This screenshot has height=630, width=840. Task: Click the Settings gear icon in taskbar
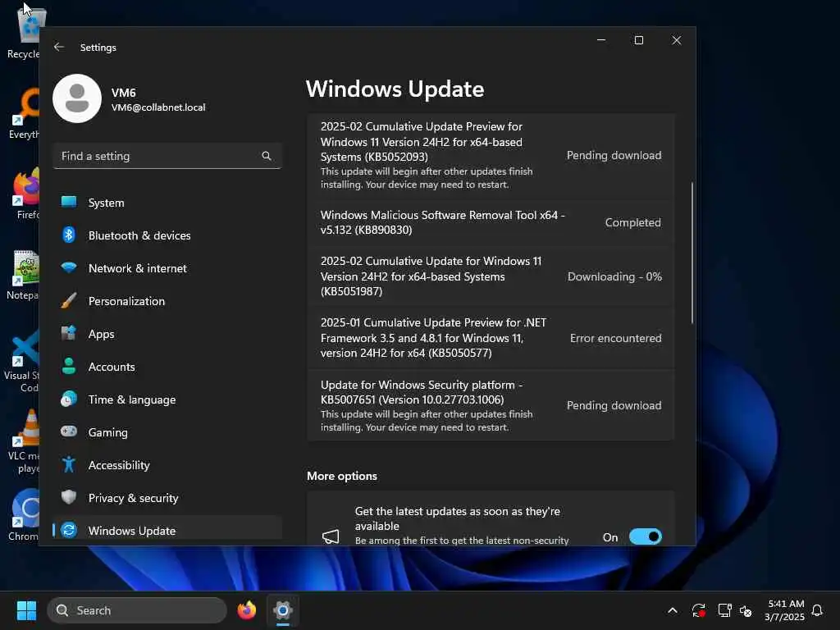point(283,610)
